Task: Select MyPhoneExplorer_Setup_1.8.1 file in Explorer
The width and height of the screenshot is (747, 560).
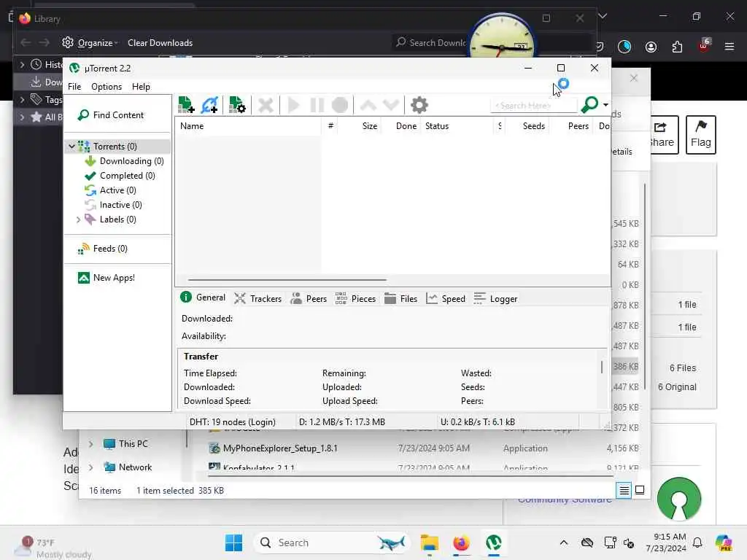Action: 280,448
